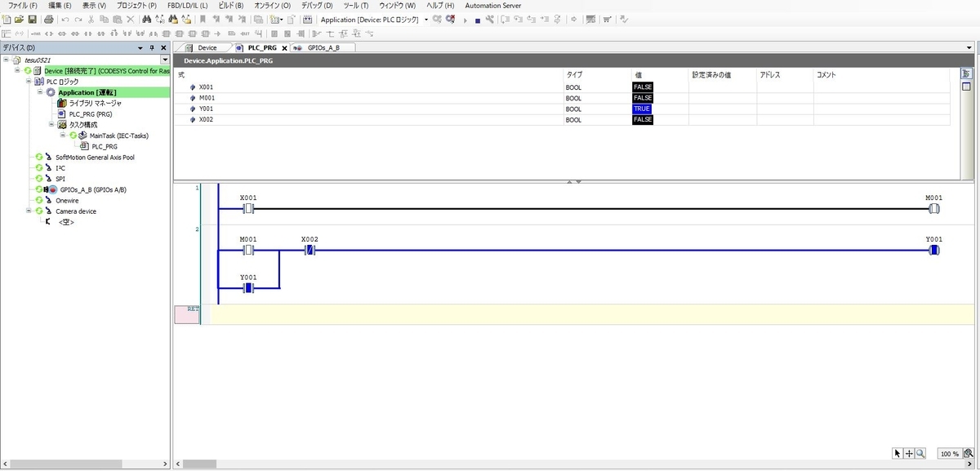Click the Step Out debug icon
Screen dimensions: 980x471
(x=532, y=19)
